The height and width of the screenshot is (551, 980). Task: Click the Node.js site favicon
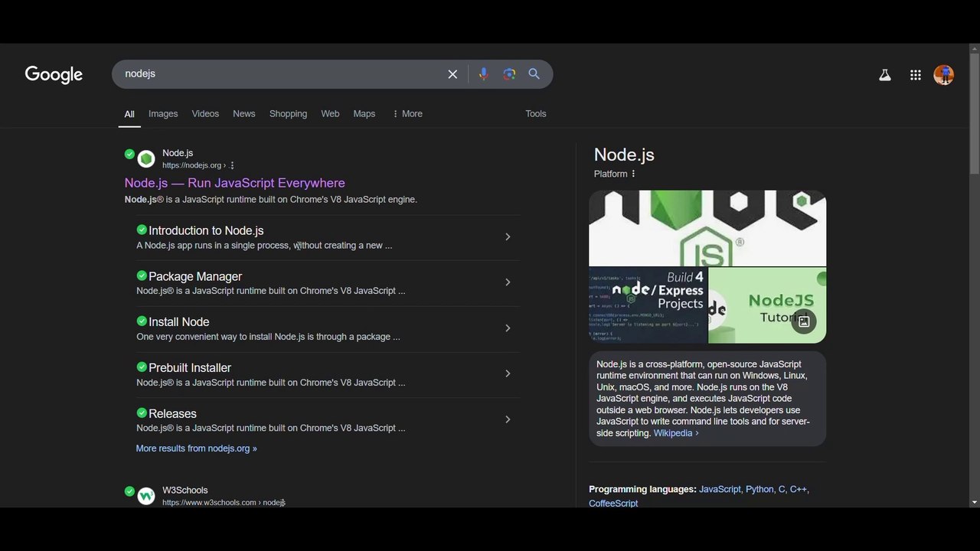pos(146,159)
